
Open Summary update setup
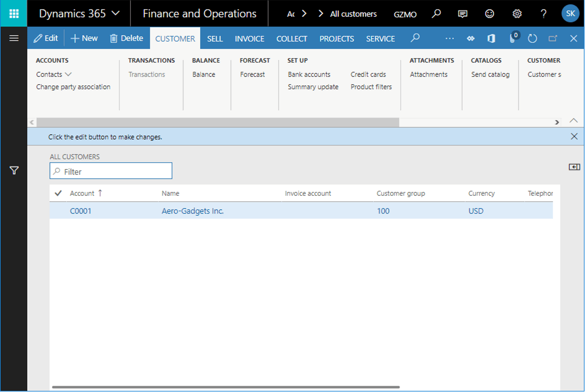click(313, 87)
